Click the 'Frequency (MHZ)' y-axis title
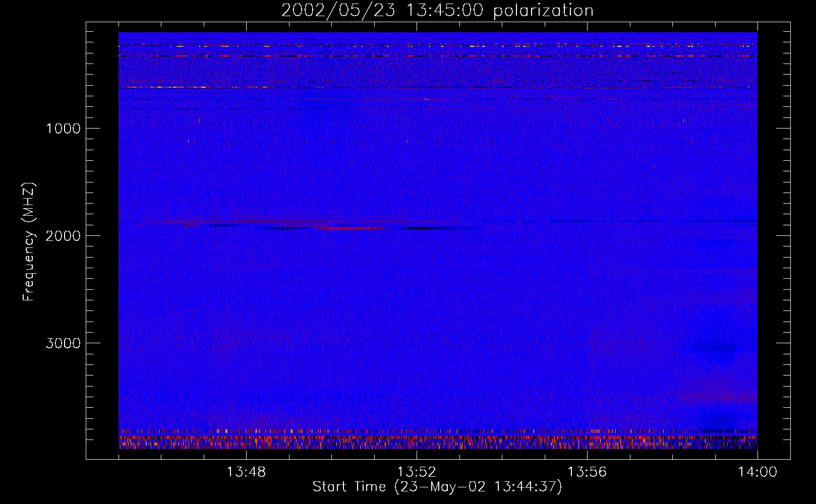The width and height of the screenshot is (816, 504). pos(29,242)
